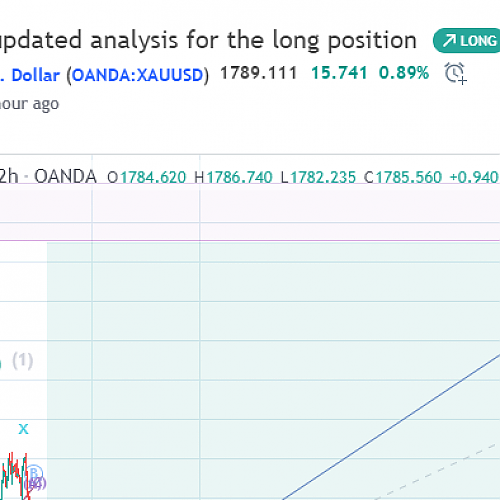
Task: Select the dashed grey diagonal line
Action: (x=437, y=471)
